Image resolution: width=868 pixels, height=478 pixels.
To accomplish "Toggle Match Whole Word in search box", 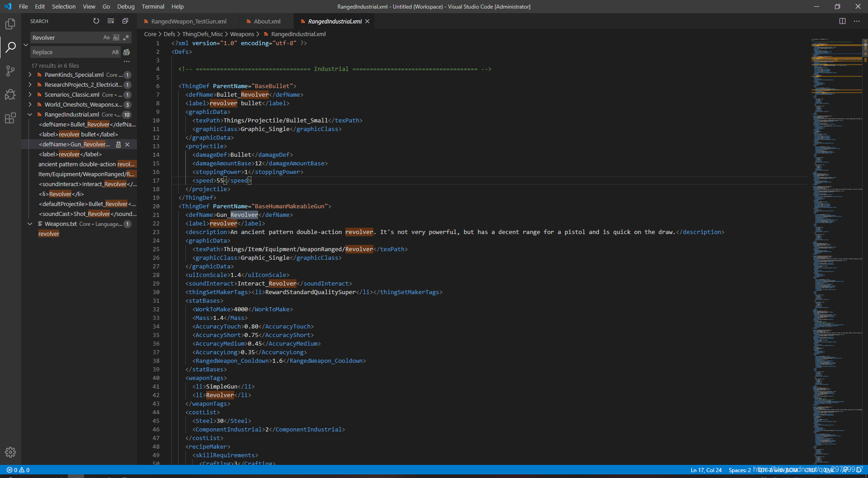I will 116,37.
